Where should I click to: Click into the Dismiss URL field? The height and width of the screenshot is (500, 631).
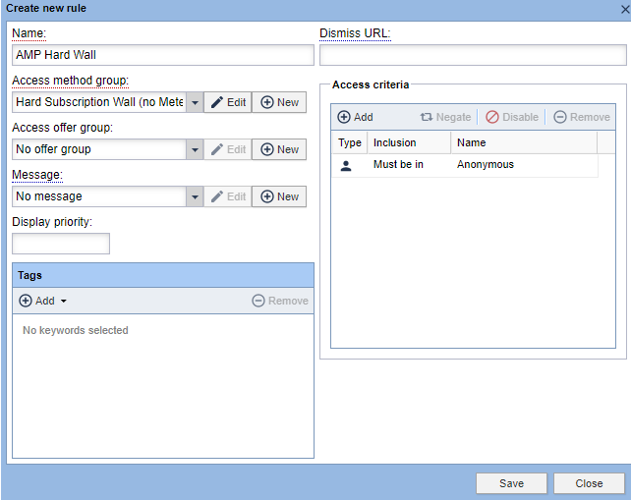[472, 55]
